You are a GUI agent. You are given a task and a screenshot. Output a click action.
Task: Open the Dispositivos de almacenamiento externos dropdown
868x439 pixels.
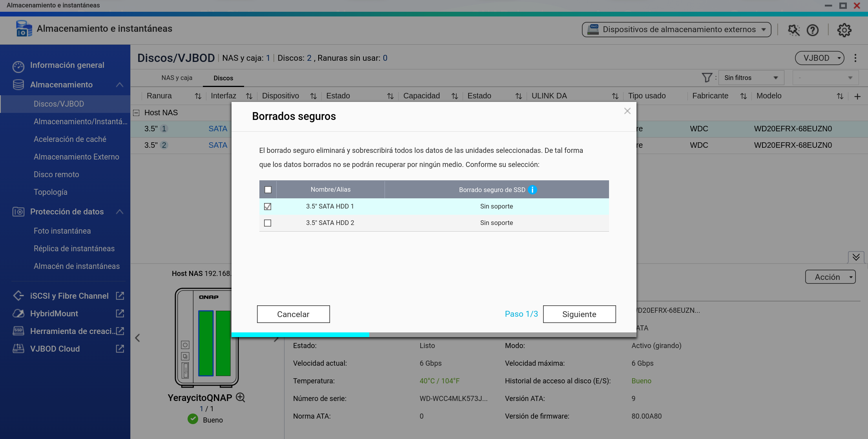[676, 29]
